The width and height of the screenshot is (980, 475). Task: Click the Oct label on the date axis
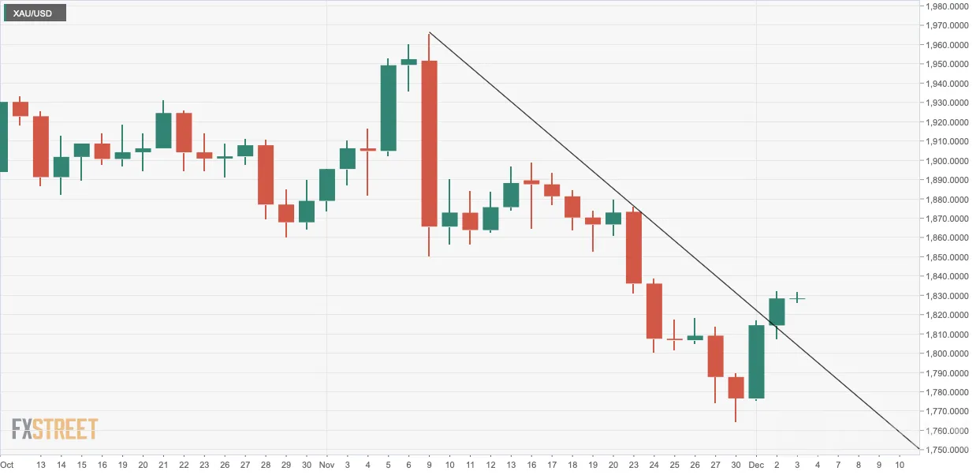click(x=7, y=466)
